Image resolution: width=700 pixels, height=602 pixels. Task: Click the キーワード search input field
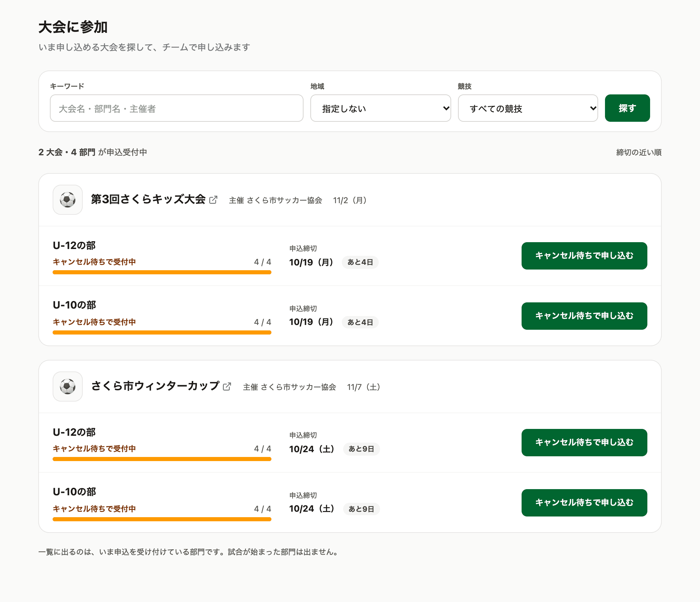[x=177, y=108]
